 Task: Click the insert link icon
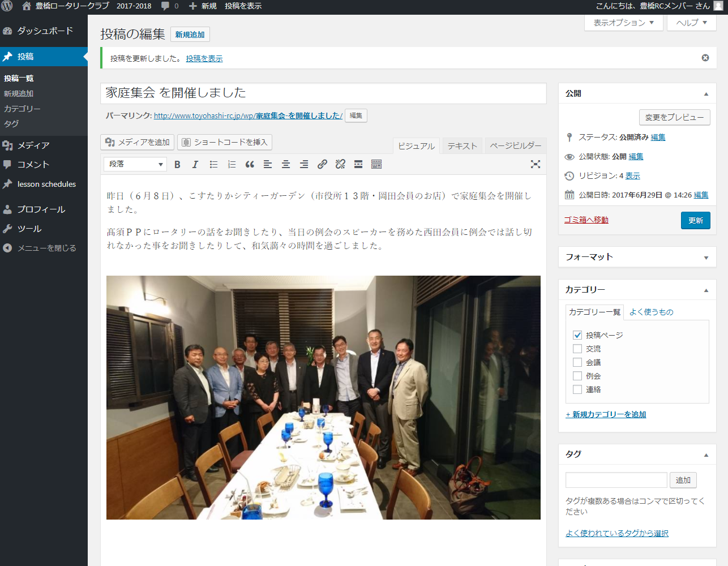pos(322,164)
